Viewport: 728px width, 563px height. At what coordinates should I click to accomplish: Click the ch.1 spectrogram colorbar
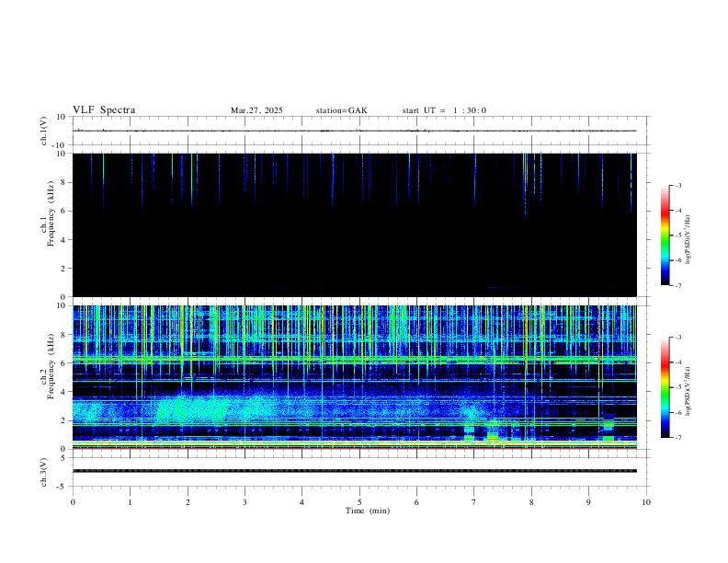[665, 236]
